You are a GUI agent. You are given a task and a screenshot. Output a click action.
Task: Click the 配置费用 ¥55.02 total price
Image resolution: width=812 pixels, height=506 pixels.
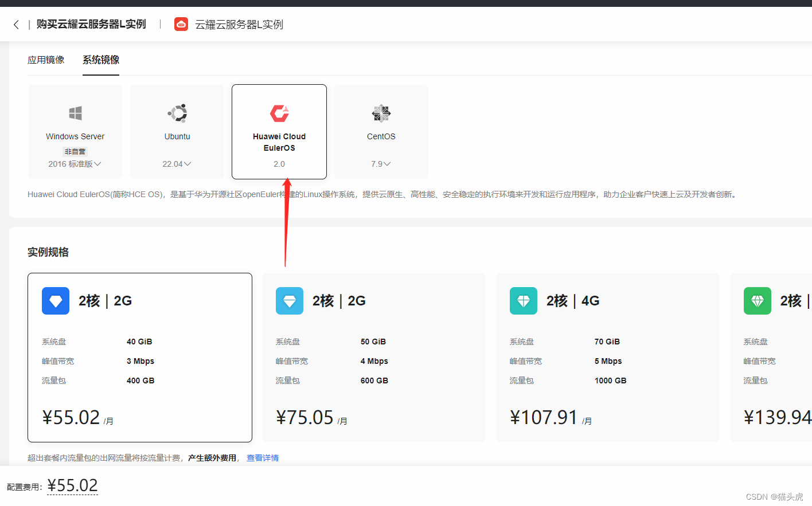73,486
